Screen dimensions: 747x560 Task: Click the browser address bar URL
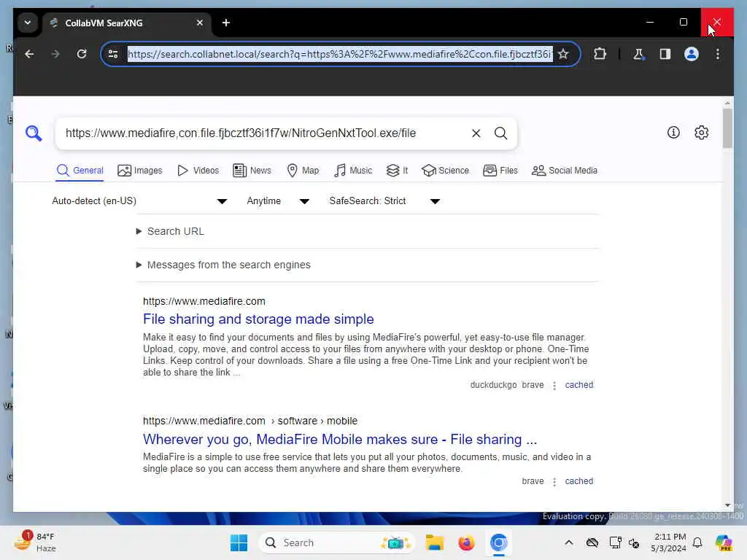click(340, 54)
